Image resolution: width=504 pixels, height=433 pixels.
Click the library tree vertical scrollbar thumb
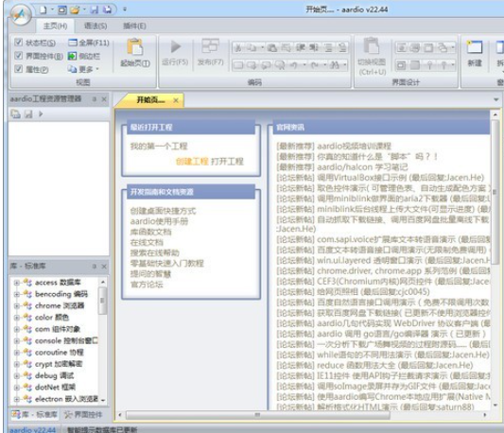(x=102, y=301)
